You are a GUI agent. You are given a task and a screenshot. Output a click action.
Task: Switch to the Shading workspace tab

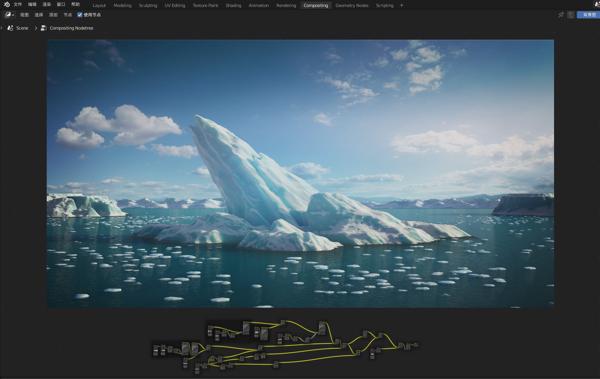tap(233, 5)
